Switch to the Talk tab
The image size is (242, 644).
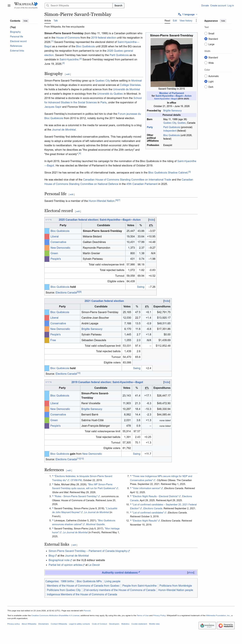pyautogui.click(x=56, y=21)
